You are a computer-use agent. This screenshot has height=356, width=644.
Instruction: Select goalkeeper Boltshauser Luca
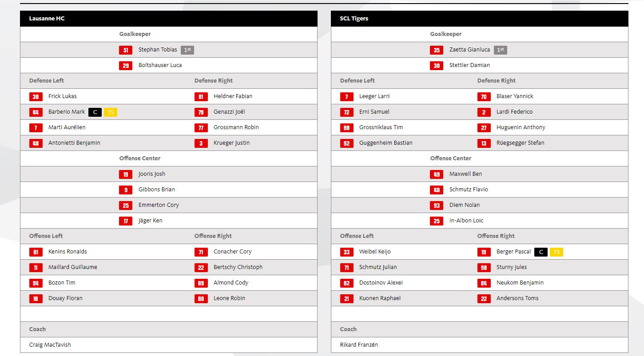click(x=160, y=65)
